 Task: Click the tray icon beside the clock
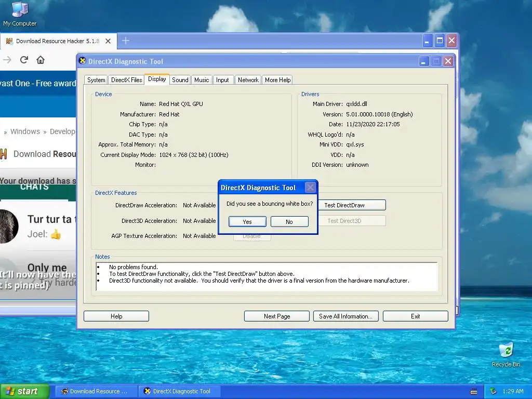point(494,391)
